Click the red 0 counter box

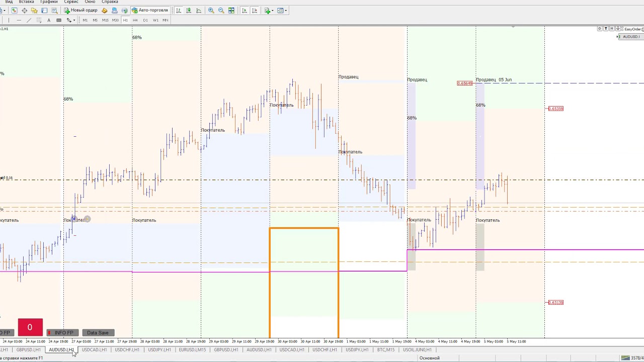[x=30, y=327]
